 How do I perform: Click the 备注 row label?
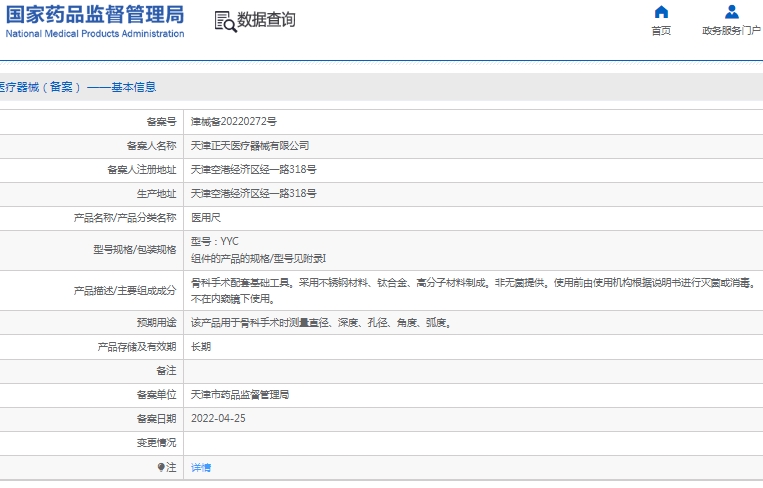(x=166, y=371)
